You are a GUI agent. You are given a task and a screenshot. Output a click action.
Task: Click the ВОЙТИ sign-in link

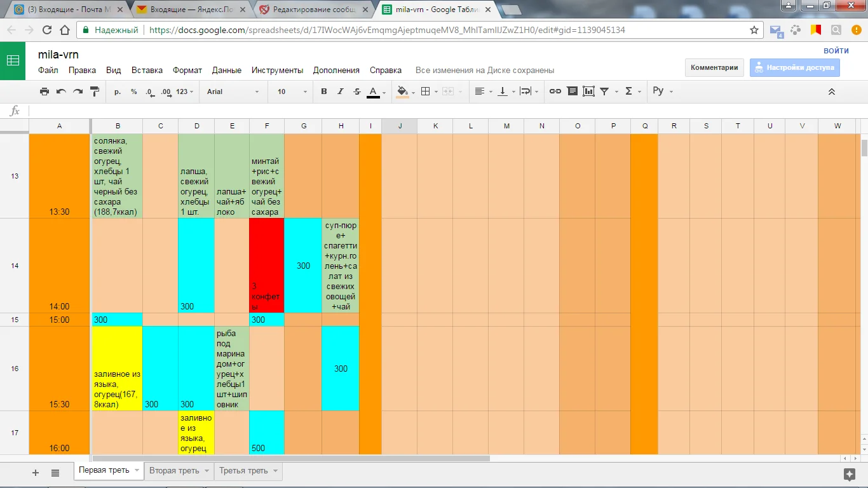click(836, 51)
